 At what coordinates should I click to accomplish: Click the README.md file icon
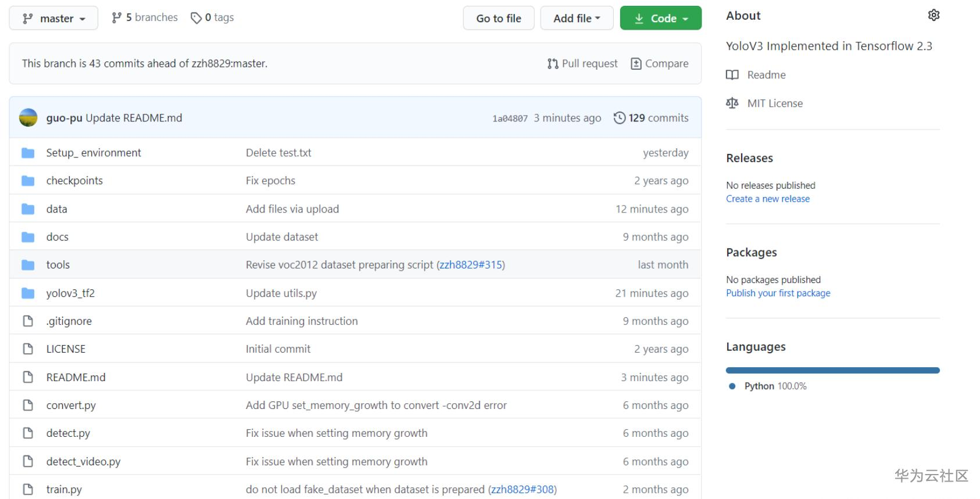click(x=28, y=378)
